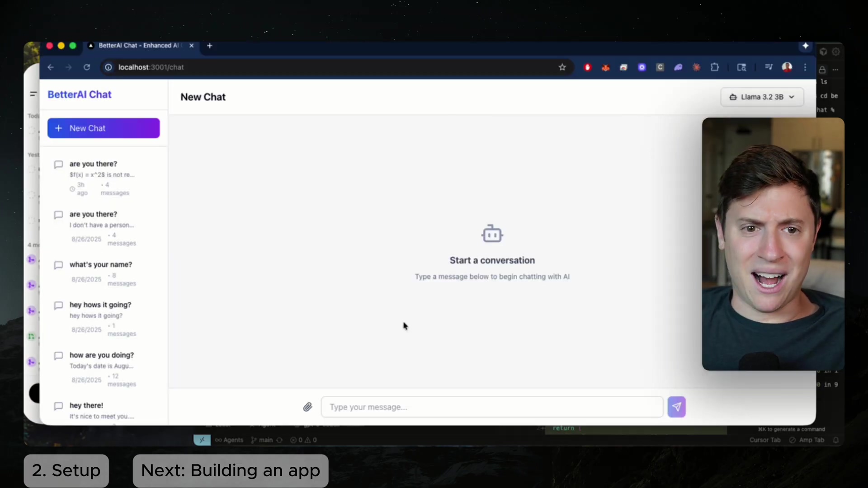Open the 'how are you doing?' conversation
This screenshot has height=488, width=868.
(x=104, y=369)
